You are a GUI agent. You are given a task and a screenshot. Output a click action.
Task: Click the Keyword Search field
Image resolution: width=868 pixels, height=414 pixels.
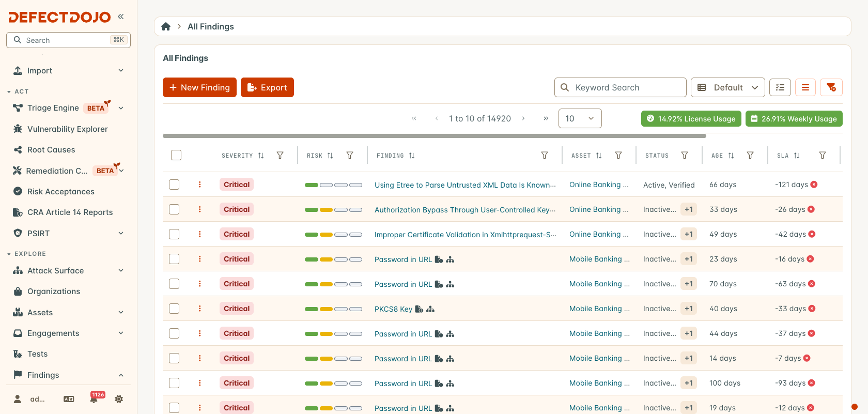620,87
